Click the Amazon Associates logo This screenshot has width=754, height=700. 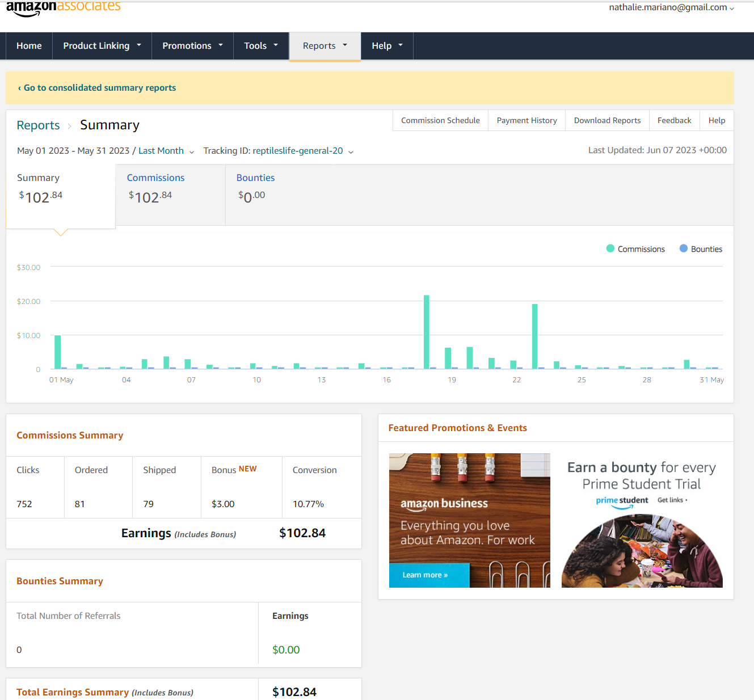[x=64, y=8]
